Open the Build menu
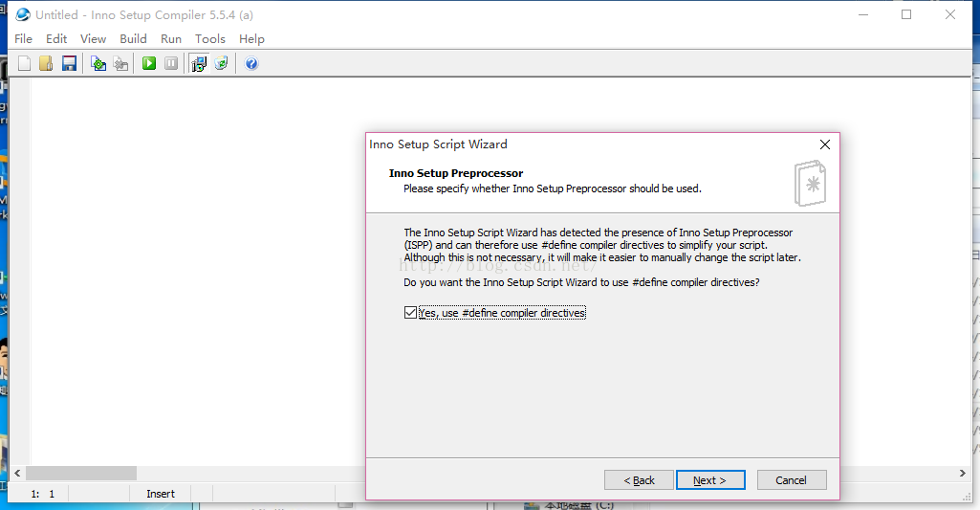 [x=133, y=39]
